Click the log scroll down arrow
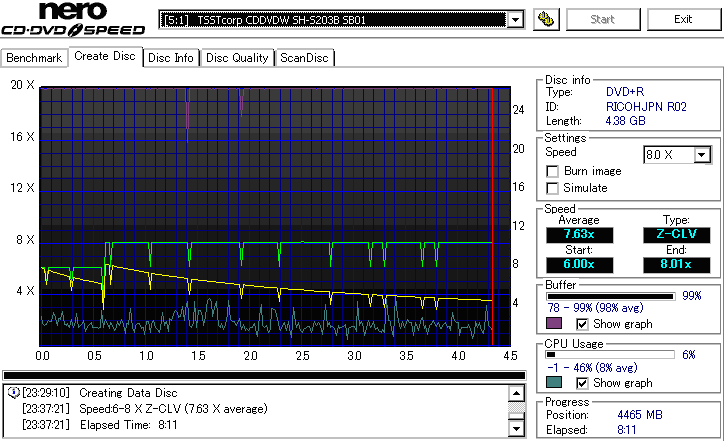 516,428
